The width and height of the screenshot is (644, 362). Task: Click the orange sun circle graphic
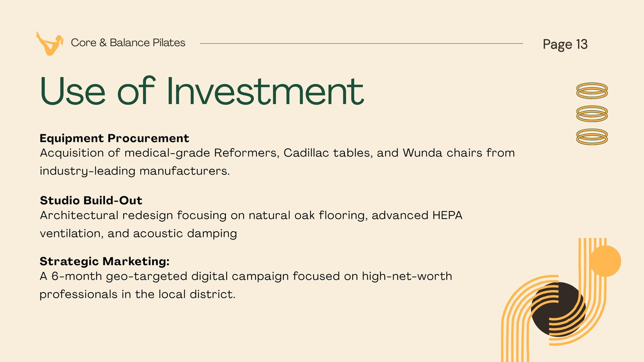pos(605,261)
